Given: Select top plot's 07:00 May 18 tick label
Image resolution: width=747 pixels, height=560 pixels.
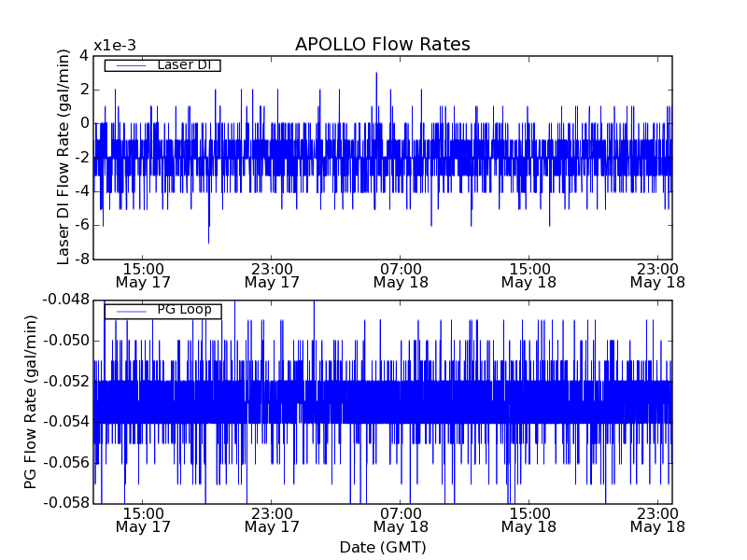Looking at the screenshot, I should 400,274.
